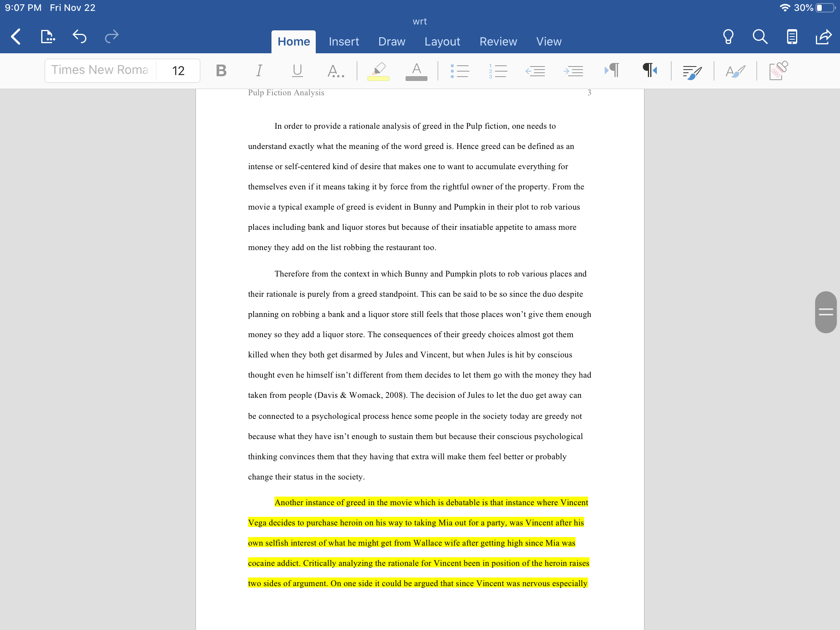This screenshot has height=630, width=840.
Task: Go to the View tab
Action: click(549, 42)
